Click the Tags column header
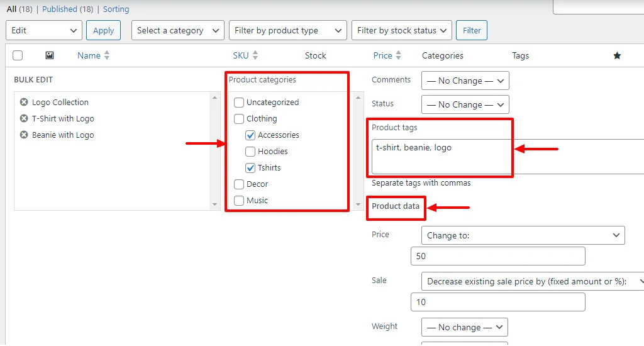The height and width of the screenshot is (346, 644). coord(520,55)
